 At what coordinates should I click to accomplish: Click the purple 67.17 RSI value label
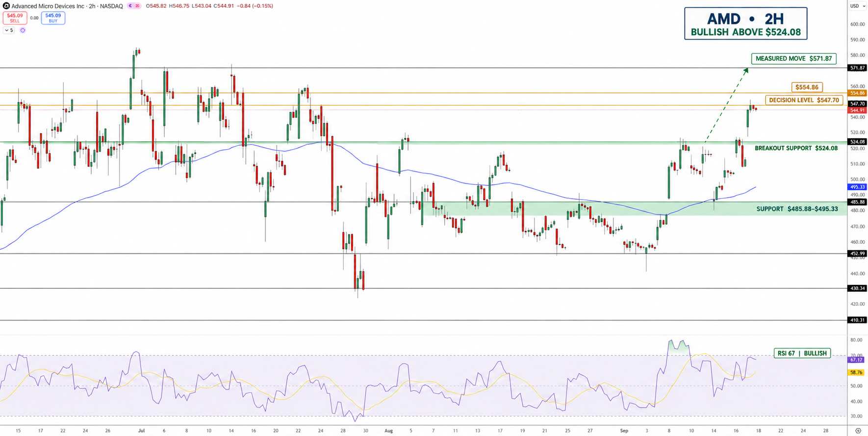[856, 360]
